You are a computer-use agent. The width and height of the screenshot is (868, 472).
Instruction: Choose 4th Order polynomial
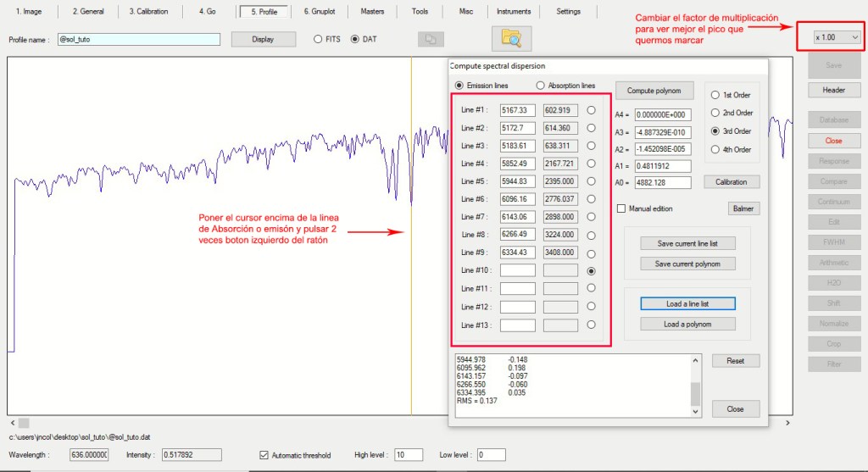(715, 150)
